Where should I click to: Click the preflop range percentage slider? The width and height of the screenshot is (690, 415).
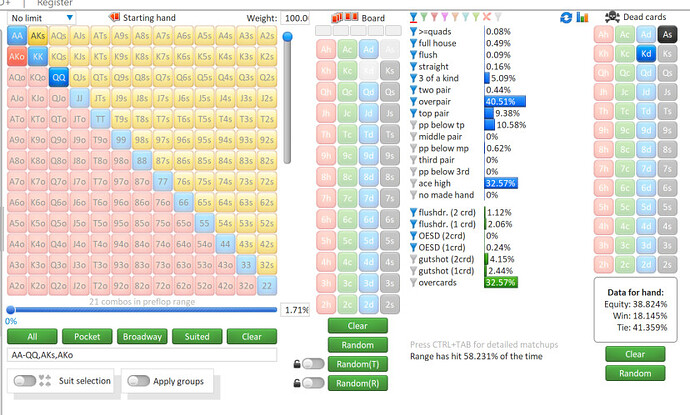click(140, 310)
